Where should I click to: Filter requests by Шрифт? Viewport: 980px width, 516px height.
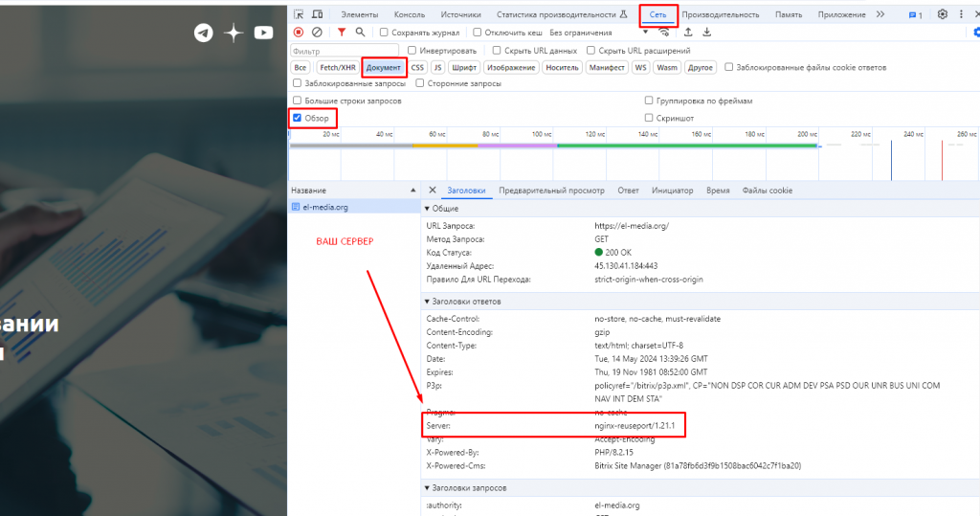(464, 68)
